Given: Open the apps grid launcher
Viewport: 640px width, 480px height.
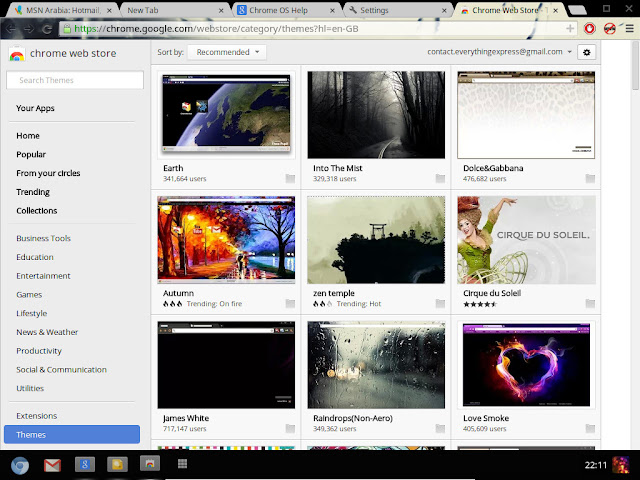Looking at the screenshot, I should pos(182,463).
